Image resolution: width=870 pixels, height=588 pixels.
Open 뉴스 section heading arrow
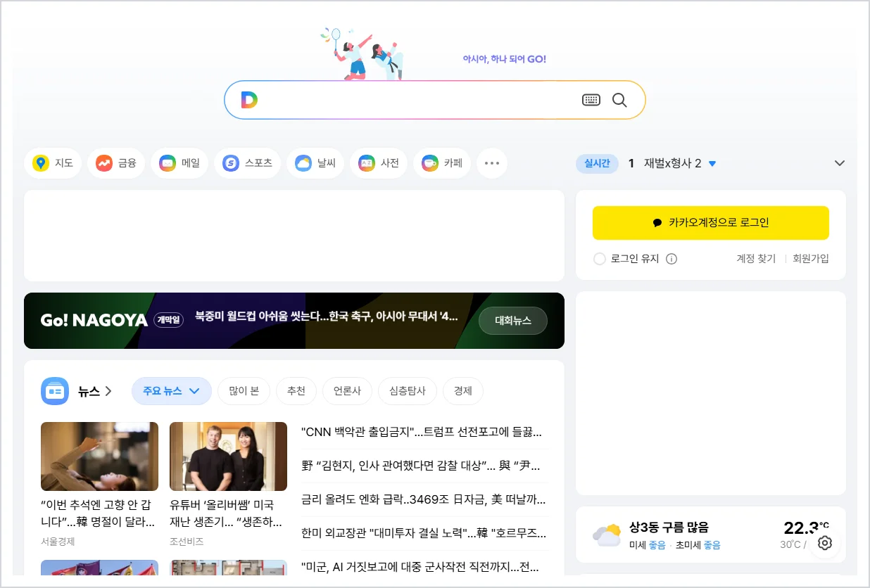95,392
